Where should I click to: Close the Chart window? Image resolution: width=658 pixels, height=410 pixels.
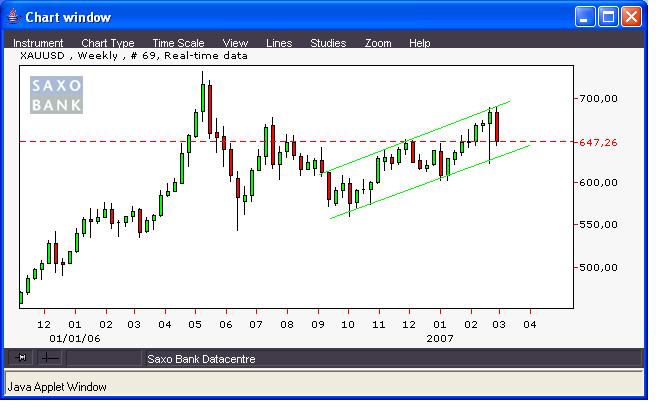coord(631,17)
